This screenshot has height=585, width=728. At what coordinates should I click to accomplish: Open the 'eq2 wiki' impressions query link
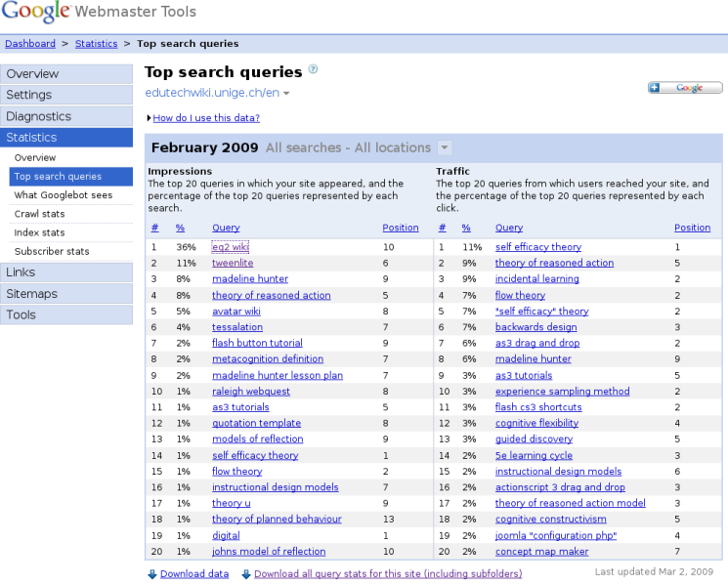click(x=231, y=247)
